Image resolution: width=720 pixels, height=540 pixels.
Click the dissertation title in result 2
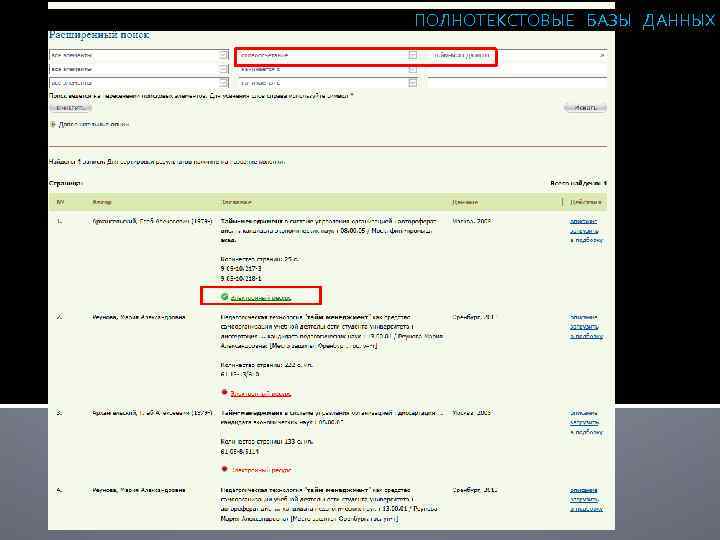pos(332,332)
